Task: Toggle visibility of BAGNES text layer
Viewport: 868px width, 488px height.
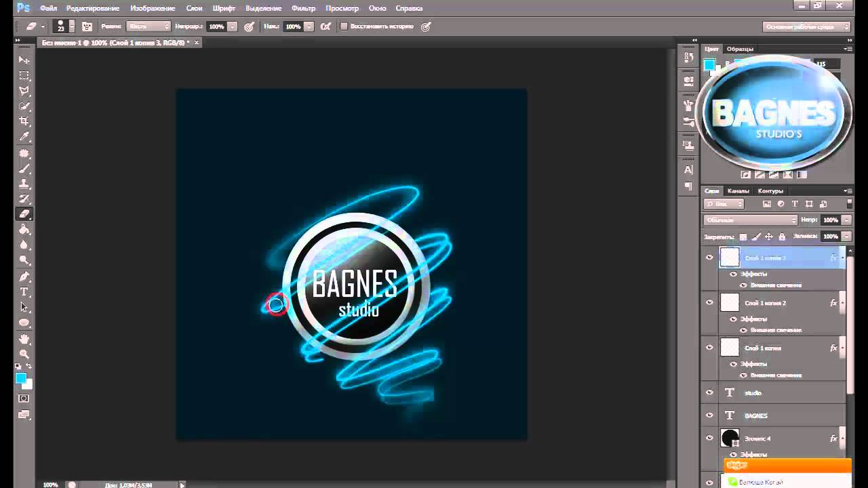Action: click(x=709, y=415)
